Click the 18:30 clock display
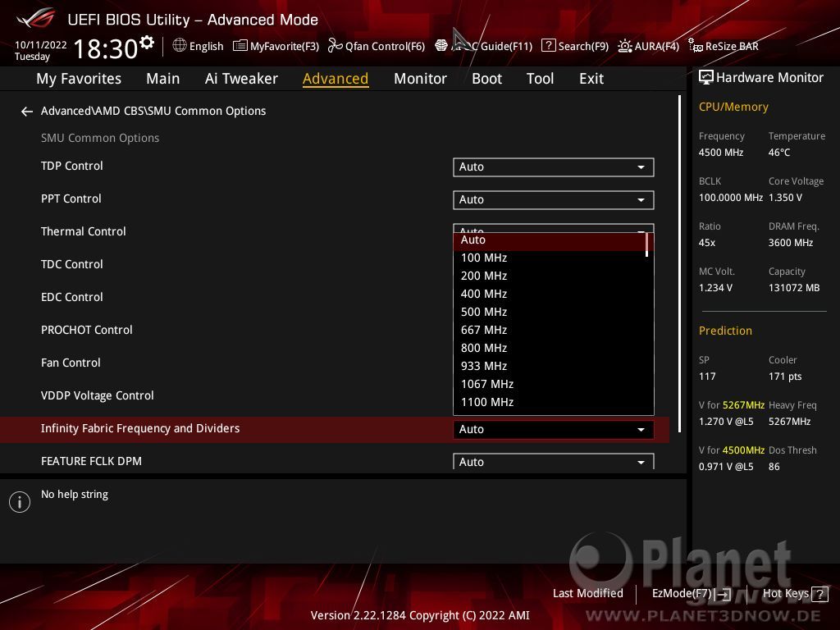This screenshot has width=840, height=630. click(106, 48)
